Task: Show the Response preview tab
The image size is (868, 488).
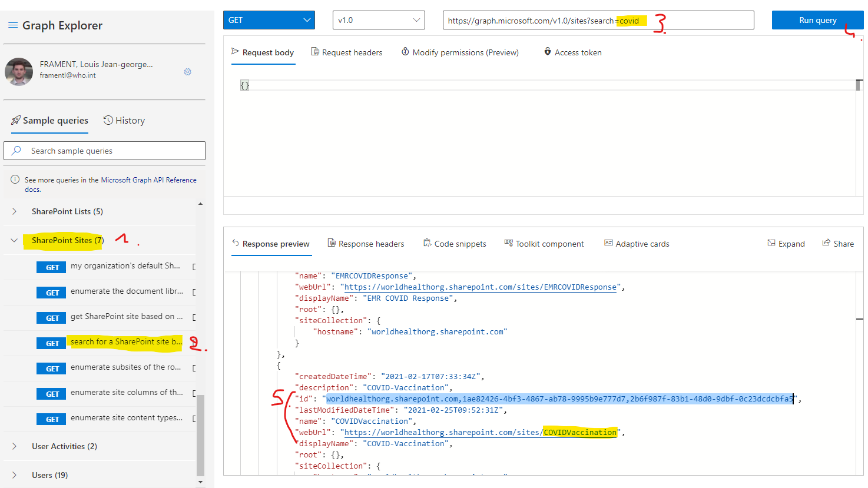Action: tap(270, 244)
